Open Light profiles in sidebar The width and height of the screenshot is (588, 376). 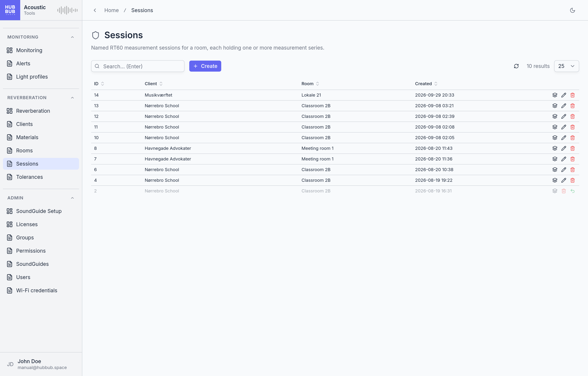coord(41,77)
